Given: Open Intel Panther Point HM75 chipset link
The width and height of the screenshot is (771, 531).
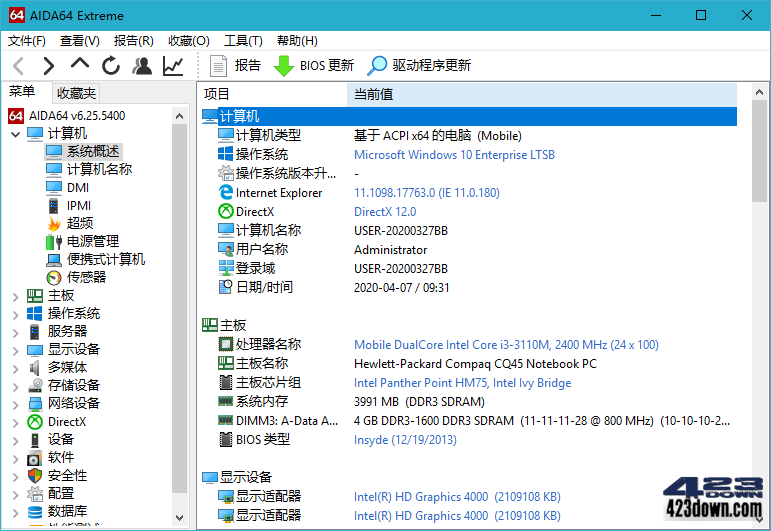Looking at the screenshot, I should 463,383.
